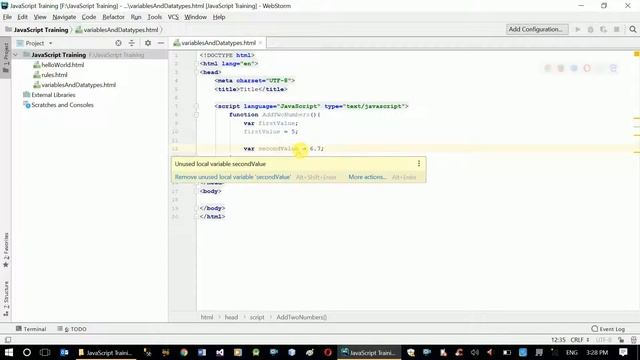Viewport: 640px width, 360px height.
Task: Open the File menu
Action: point(7,17)
